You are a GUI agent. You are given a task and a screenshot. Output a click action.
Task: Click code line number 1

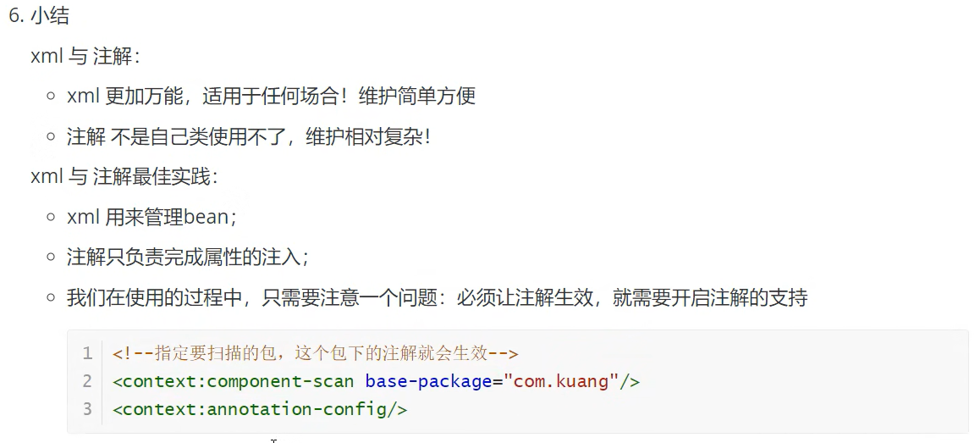click(87, 353)
